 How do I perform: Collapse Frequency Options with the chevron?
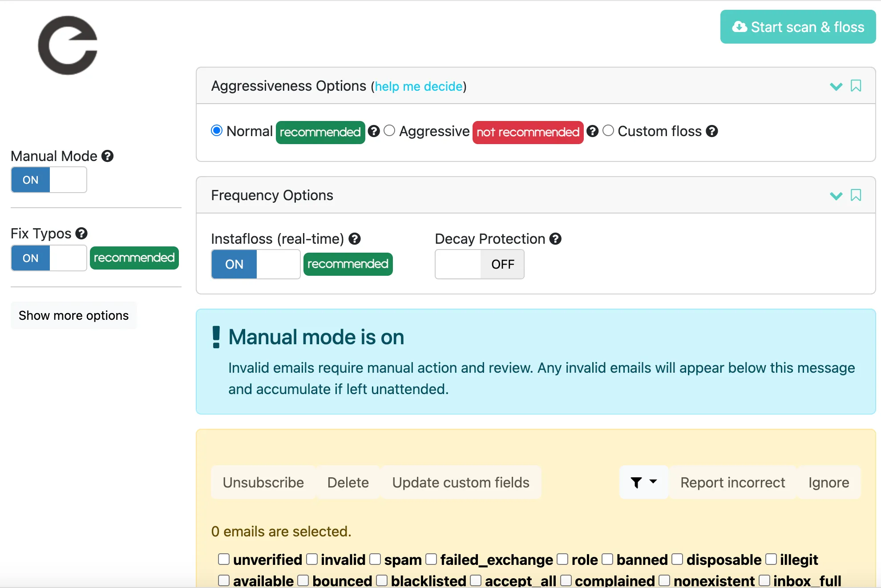point(836,196)
